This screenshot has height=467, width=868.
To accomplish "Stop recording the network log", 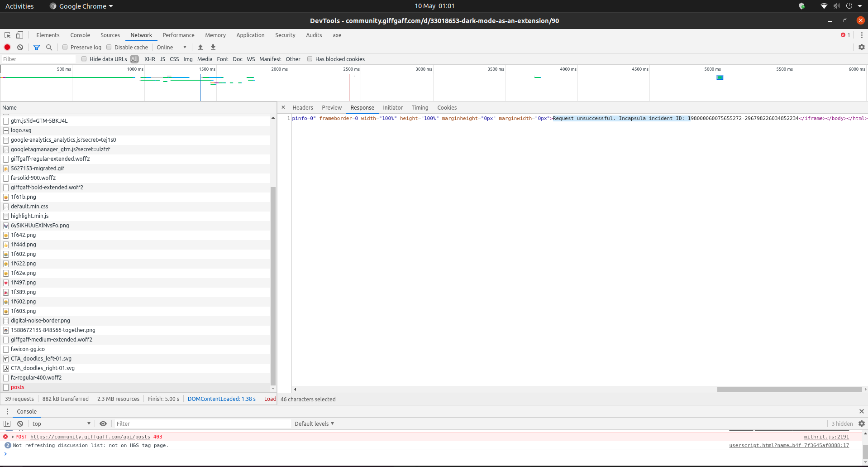I will (x=7, y=47).
